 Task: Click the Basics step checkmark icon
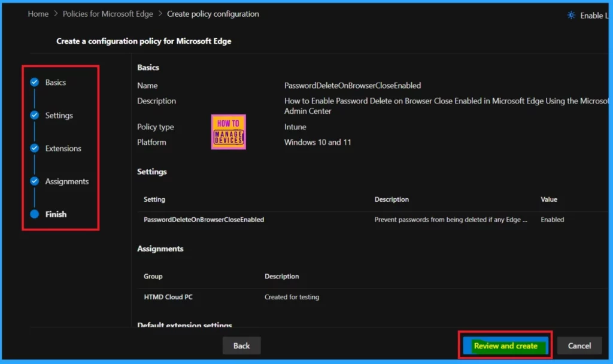coord(34,82)
